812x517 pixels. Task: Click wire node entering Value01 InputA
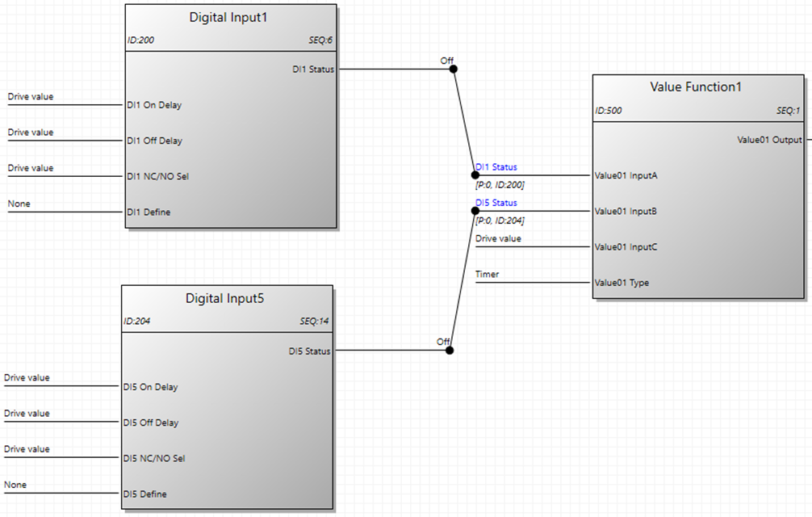[475, 175]
